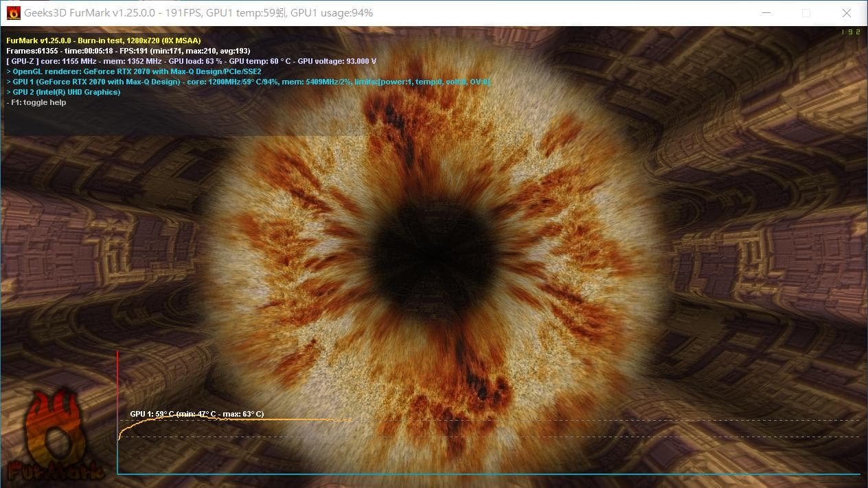Screen dimensions: 868x488
Task: Maximize the FurMark window
Action: click(806, 13)
